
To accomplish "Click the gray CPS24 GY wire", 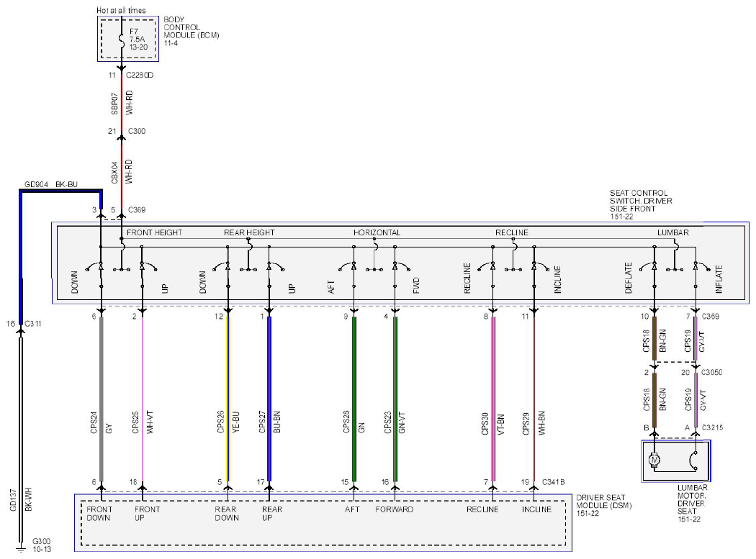I will (x=102, y=399).
